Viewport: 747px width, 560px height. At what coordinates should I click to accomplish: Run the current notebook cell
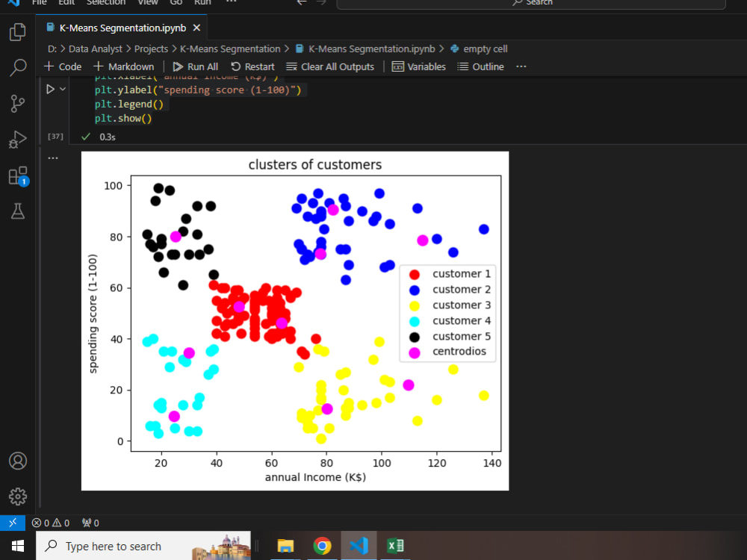(x=50, y=89)
